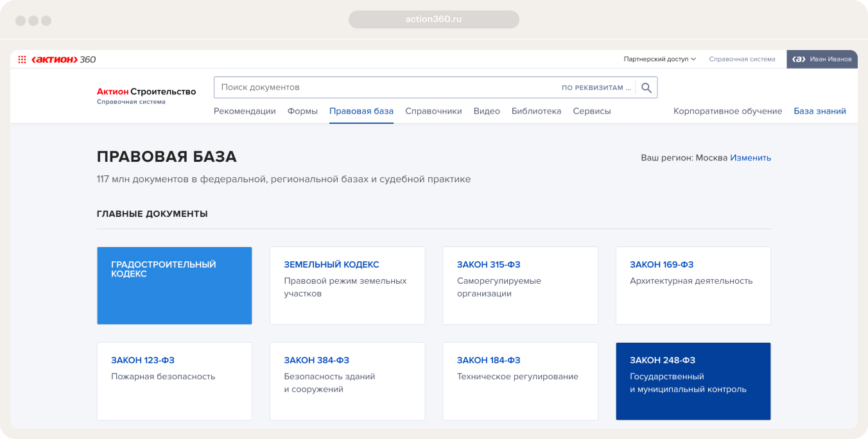The width and height of the screenshot is (868, 439).
Task: Open Закон 123-ФЗ card
Action: pos(175,381)
